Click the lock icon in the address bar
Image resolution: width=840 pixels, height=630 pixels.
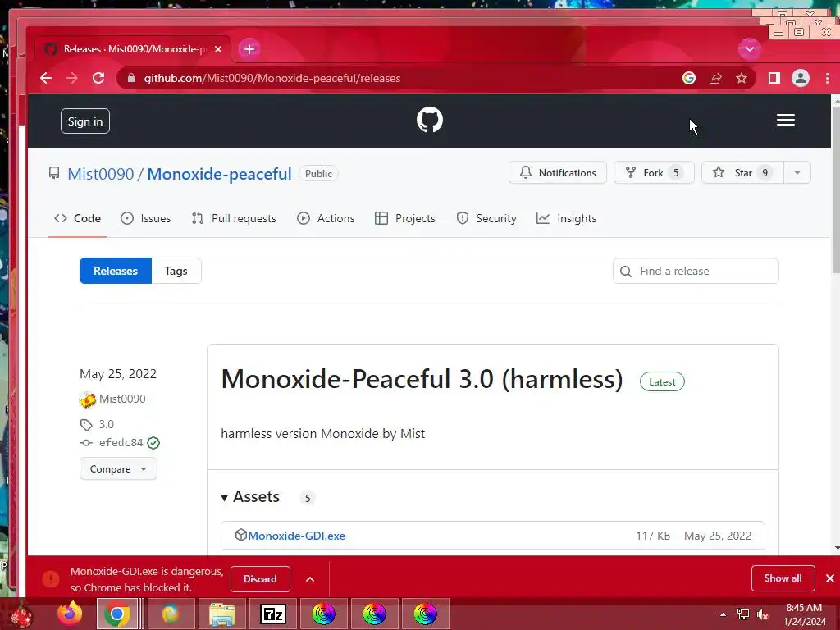[130, 78]
